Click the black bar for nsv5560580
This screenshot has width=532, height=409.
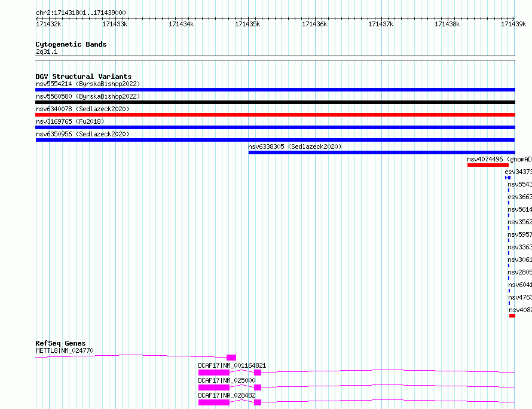(x=275, y=102)
